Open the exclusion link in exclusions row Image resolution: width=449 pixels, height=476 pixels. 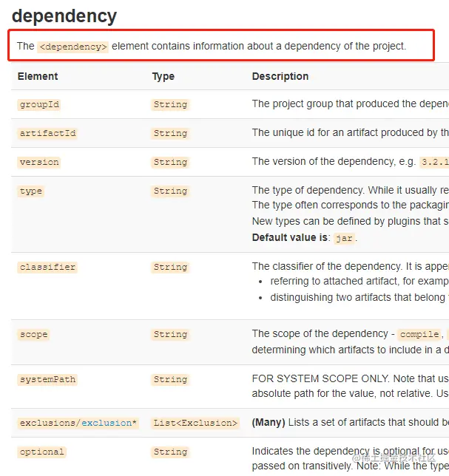click(107, 423)
